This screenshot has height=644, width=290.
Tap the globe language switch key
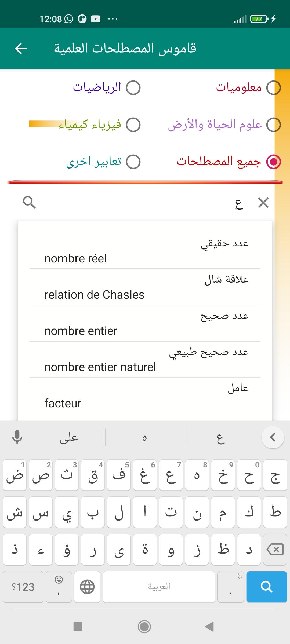click(87, 587)
